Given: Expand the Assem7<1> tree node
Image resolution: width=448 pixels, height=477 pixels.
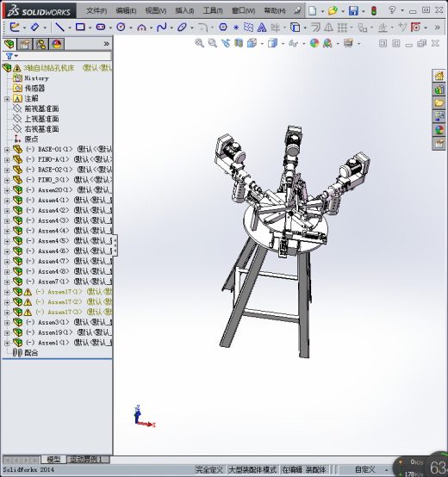Looking at the screenshot, I should pos(7,282).
